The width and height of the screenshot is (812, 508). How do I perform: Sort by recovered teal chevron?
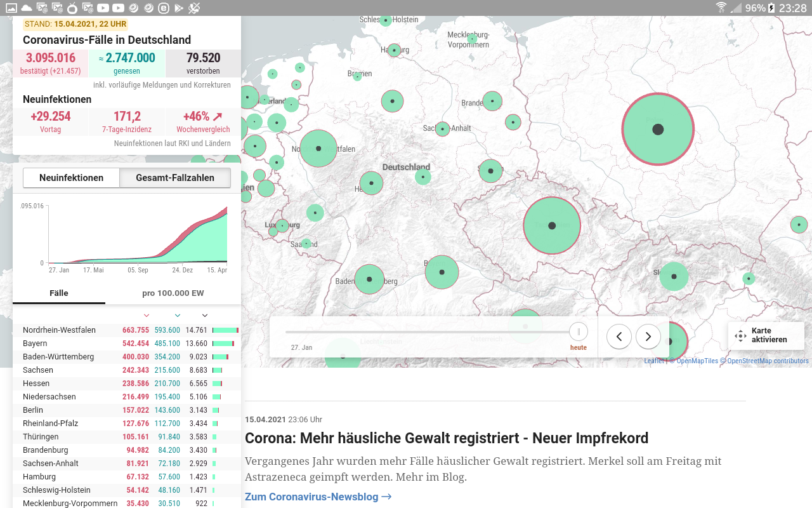pos(178,315)
